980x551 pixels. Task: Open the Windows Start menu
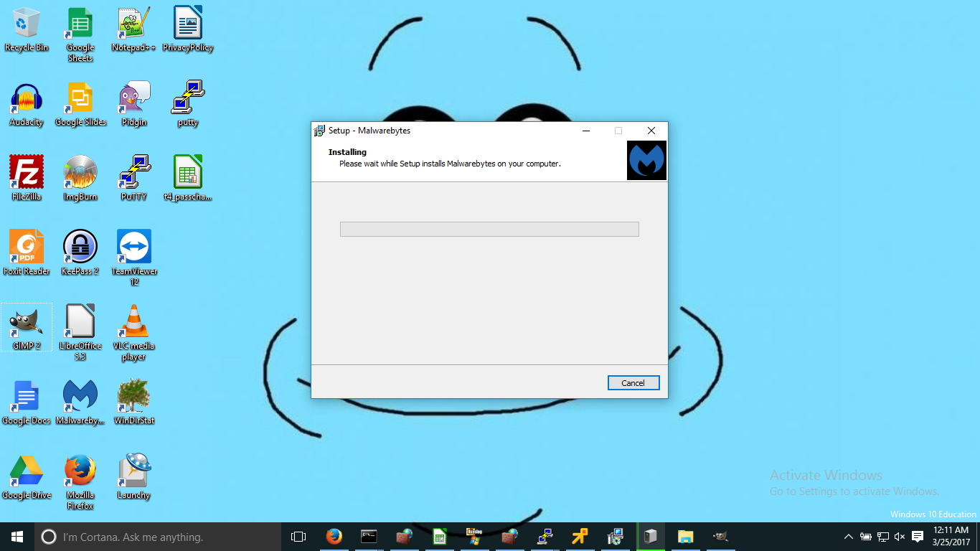tap(17, 537)
